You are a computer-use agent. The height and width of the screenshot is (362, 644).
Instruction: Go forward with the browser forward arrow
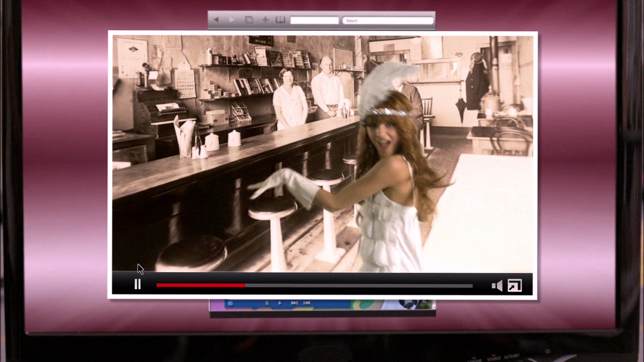(x=232, y=20)
